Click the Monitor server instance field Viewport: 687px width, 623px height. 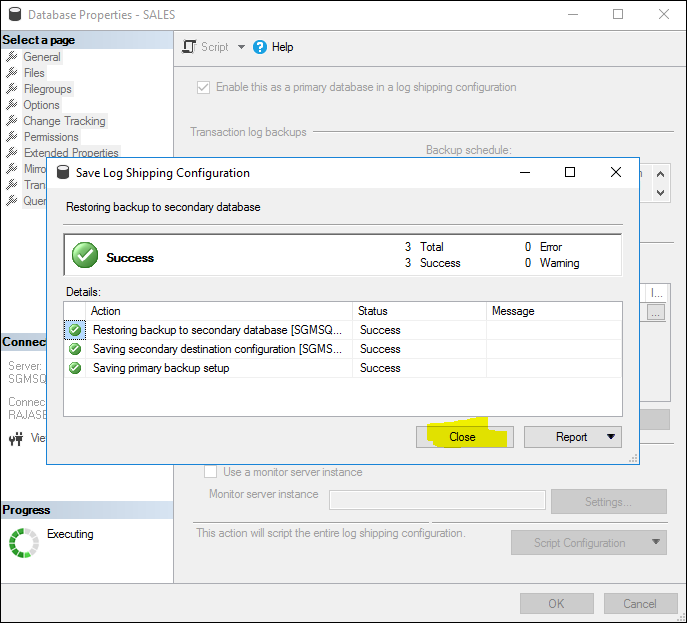(x=437, y=500)
